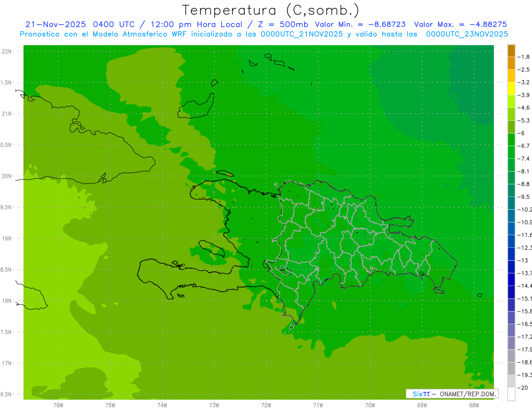Click the "-17.2" color scale value

[525, 337]
